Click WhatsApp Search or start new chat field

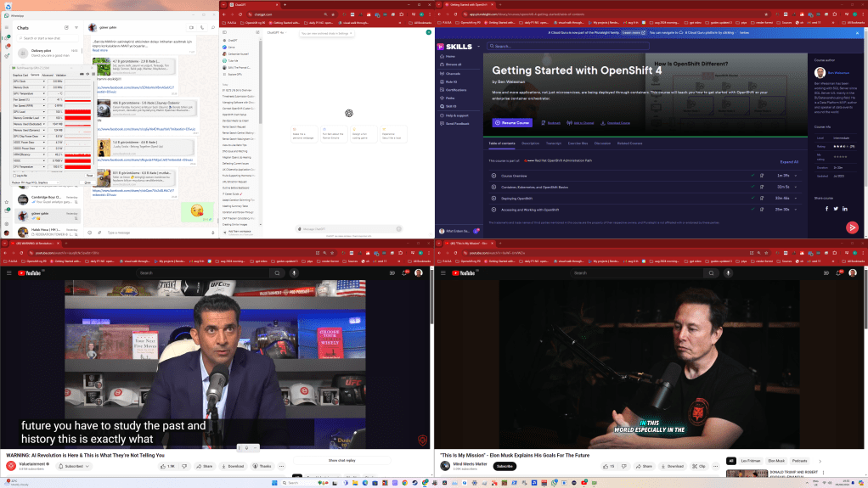pos(48,38)
